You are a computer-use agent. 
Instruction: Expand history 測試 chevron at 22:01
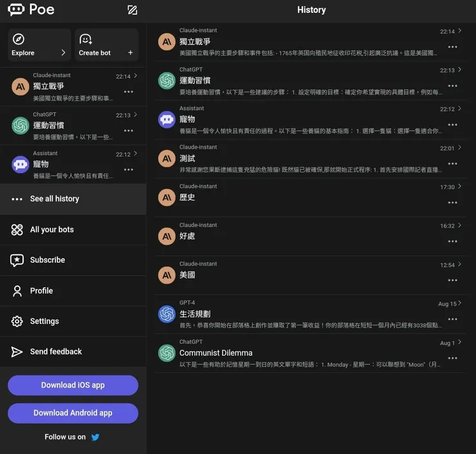(460, 147)
